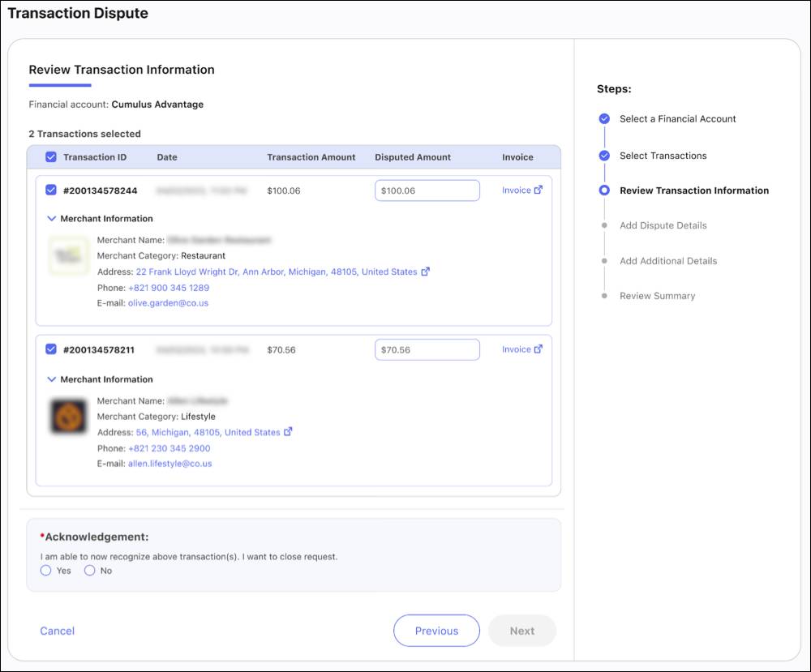This screenshot has width=811, height=672.
Task: Click the Transaction Amount column header
Action: (311, 157)
